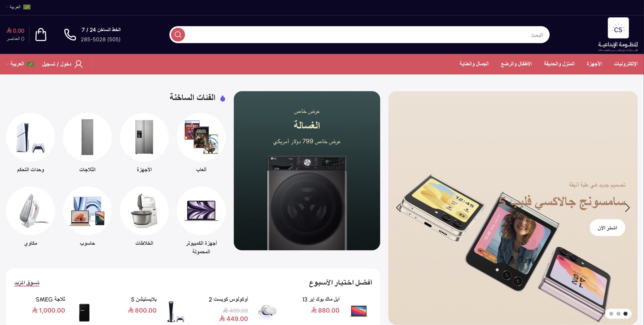644x325 pixels.
Task: Click the user account login icon
Action: click(78, 64)
